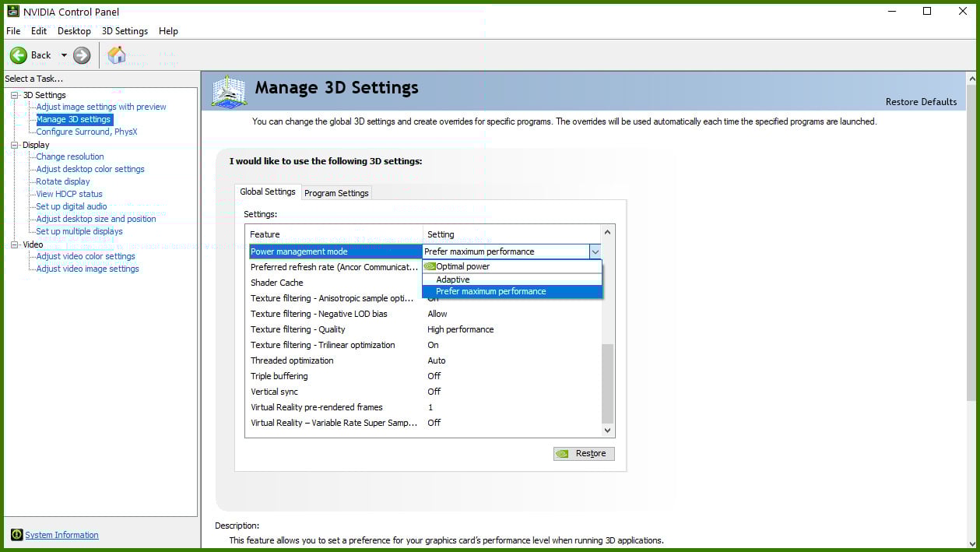Select Virtual Reality pre-rendered frames row
The image size is (980, 552).
click(x=424, y=407)
